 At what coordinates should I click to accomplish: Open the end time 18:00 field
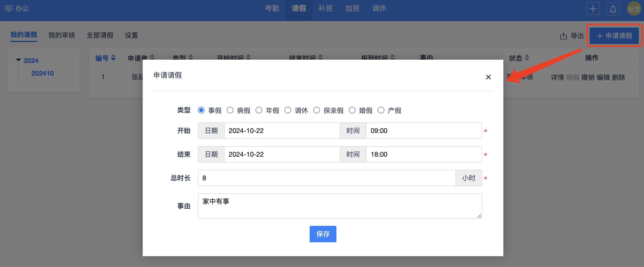423,154
